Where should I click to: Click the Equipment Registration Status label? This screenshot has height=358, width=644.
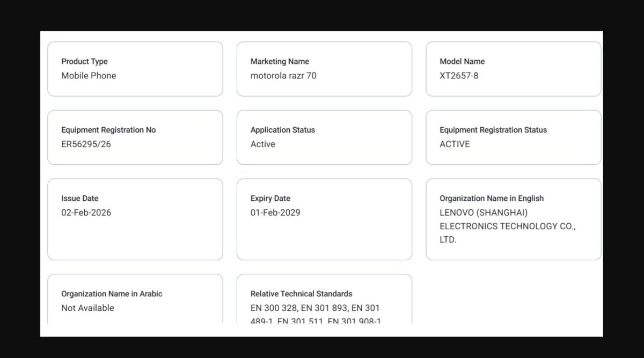click(x=493, y=130)
